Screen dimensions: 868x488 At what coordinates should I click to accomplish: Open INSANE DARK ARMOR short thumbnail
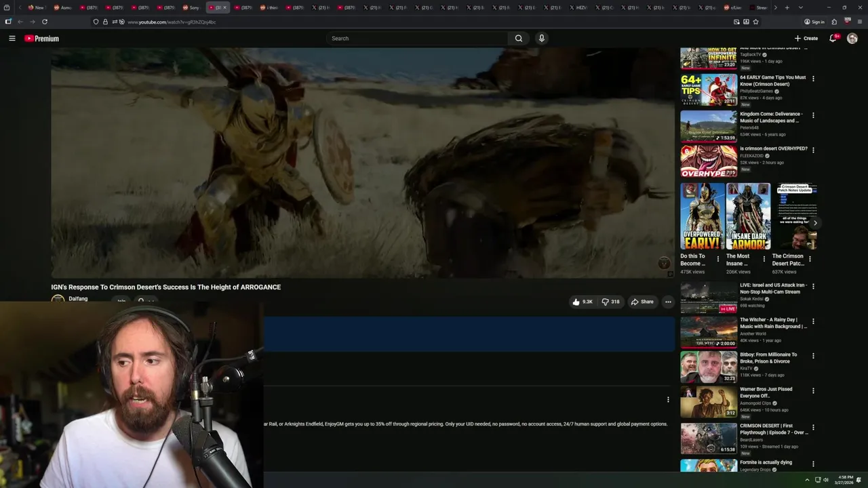click(x=748, y=216)
